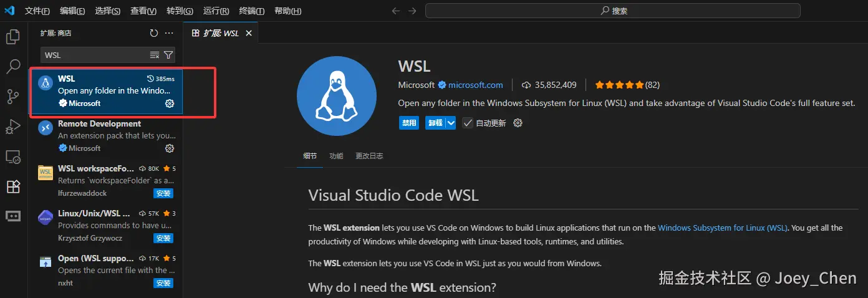Switch to the 细节 details tab
The image size is (868, 298).
coord(310,156)
